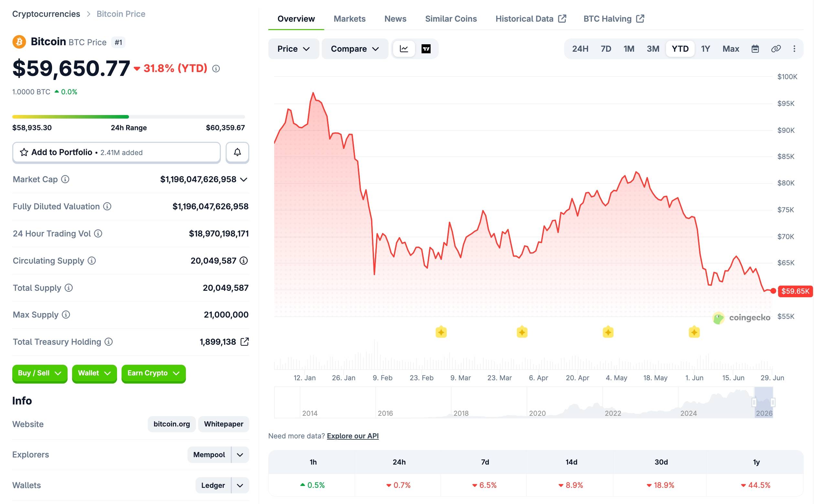The height and width of the screenshot is (504, 814).
Task: Open the Ledger wallet button
Action: coord(213,485)
